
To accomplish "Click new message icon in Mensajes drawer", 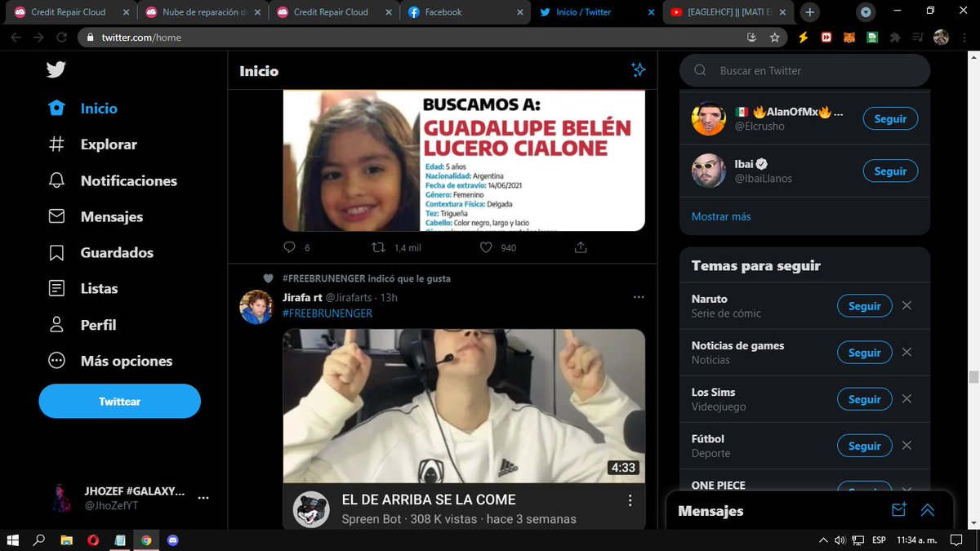I will (899, 510).
